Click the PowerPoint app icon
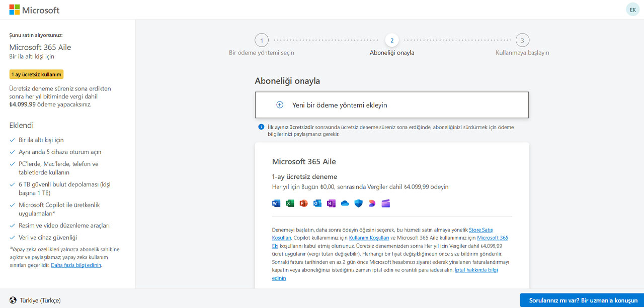The width and height of the screenshot is (644, 308). click(303, 203)
